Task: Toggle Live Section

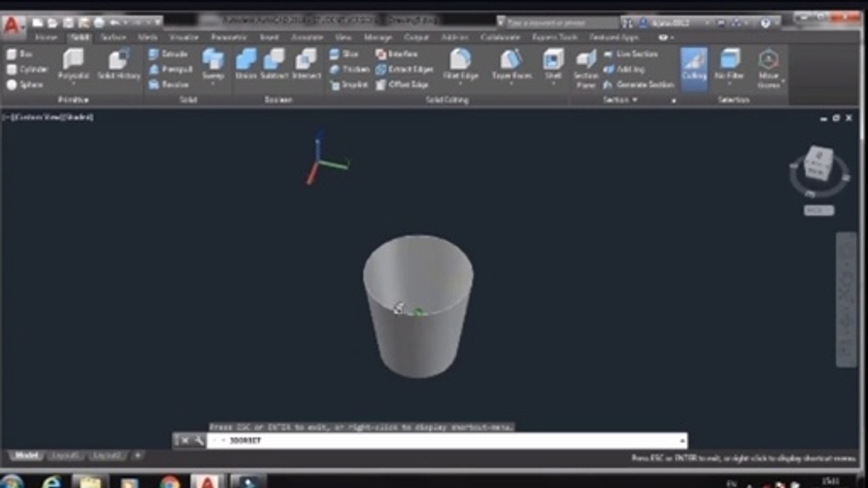Action: coord(631,54)
